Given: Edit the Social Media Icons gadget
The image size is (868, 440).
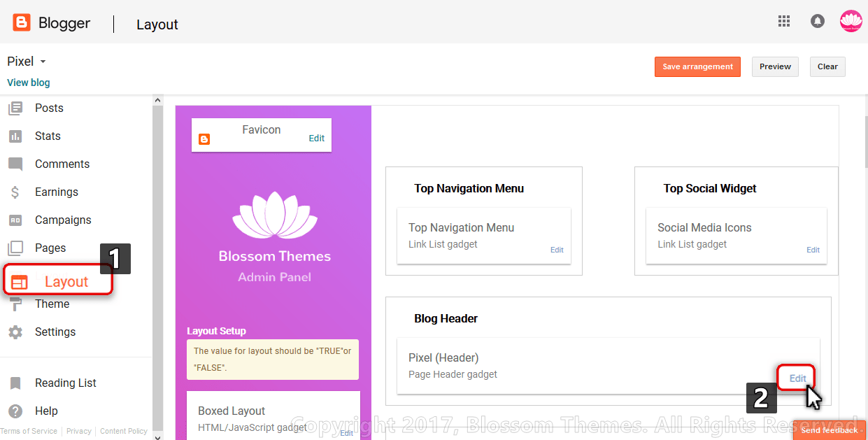Looking at the screenshot, I should coord(813,250).
